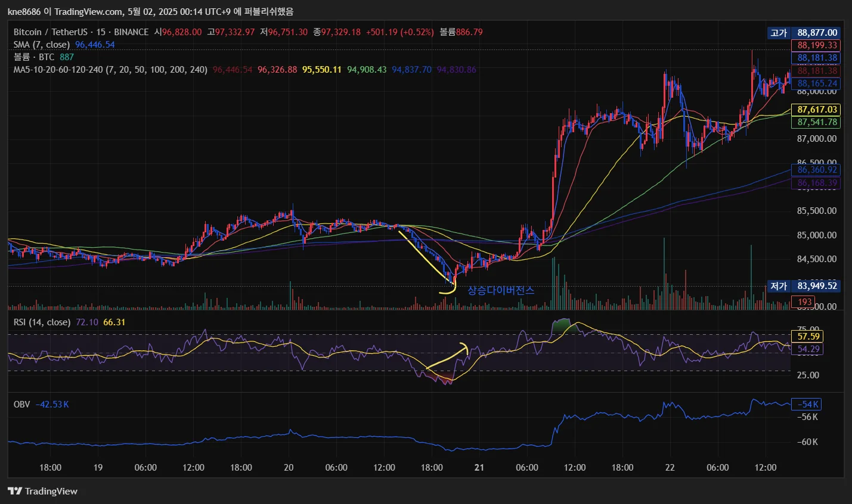Select the RSI (14, close) indicator label
Image resolution: width=852 pixels, height=504 pixels.
[x=42, y=322]
